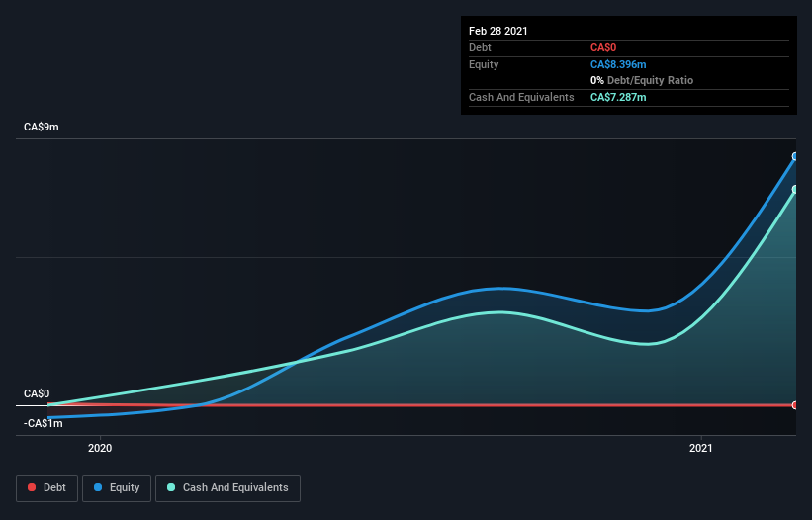Click the Feb 28 2021 tooltip date
Screen dimensions: 812x520
[x=498, y=31]
